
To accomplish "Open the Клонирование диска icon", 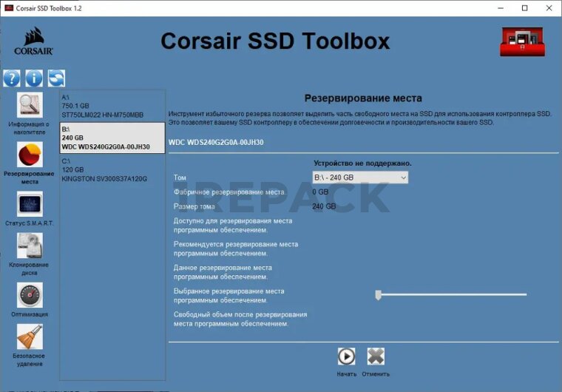I will [x=30, y=246].
